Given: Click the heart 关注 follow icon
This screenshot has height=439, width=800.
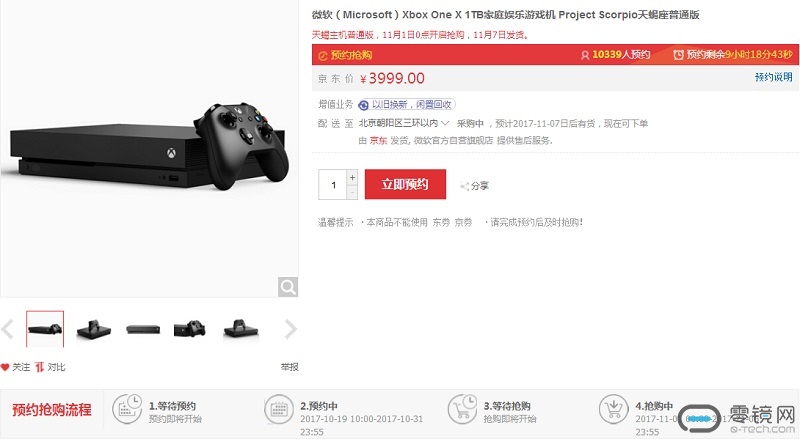Looking at the screenshot, I should pyautogui.click(x=5, y=367).
